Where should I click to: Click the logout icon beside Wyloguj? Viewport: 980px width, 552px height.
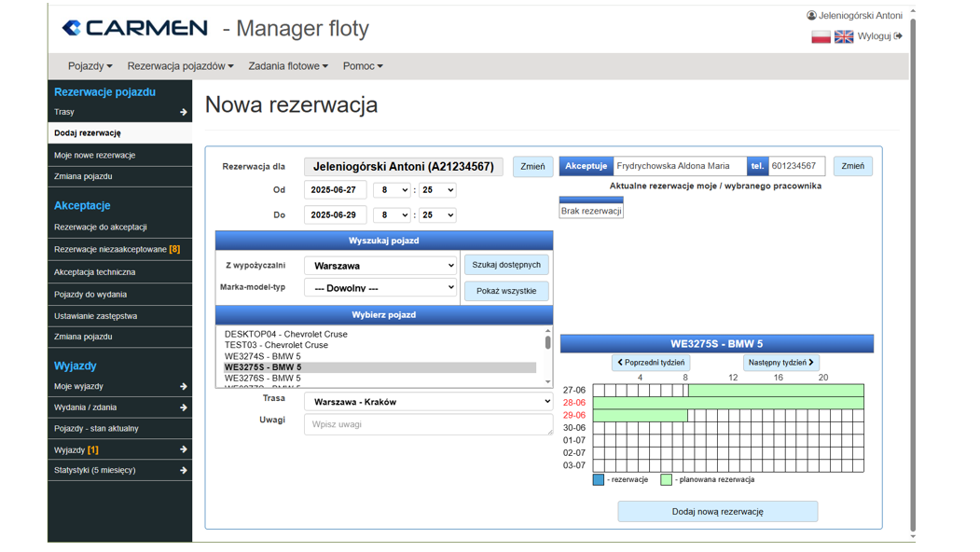[x=896, y=34]
